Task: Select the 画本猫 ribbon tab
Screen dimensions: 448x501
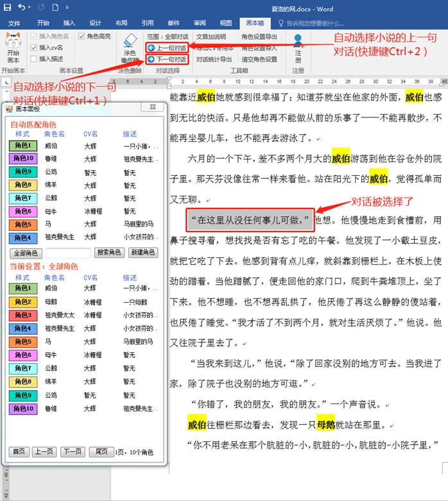Action: click(x=255, y=23)
